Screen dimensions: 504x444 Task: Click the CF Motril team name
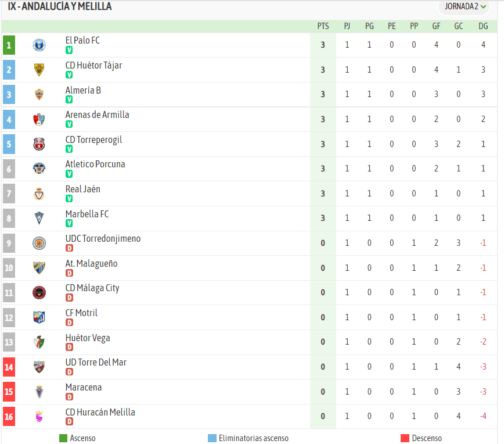click(x=81, y=313)
